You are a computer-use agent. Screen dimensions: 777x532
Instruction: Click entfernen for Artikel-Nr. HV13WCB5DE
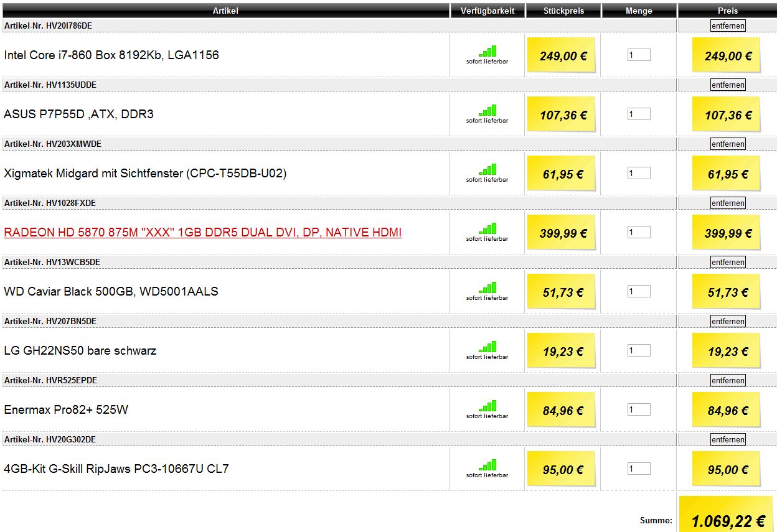coord(728,262)
